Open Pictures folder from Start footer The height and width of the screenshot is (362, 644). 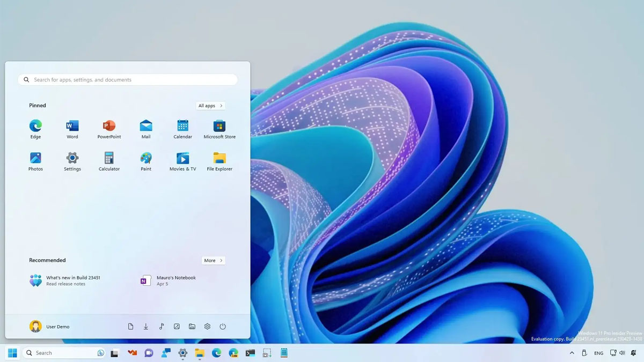click(177, 327)
